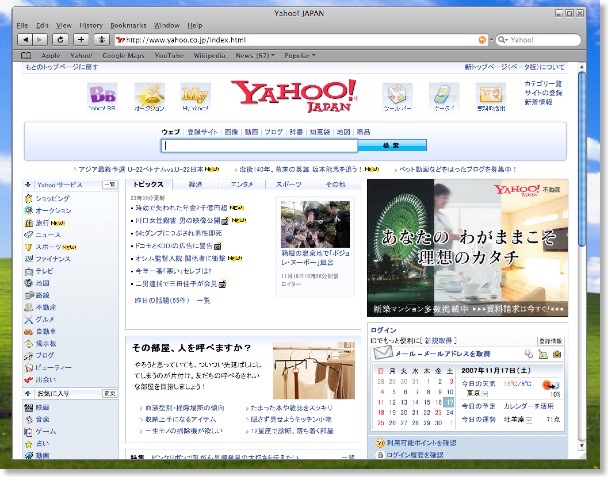Click the Yahoo! web search text field
Viewport: 608px width, 477px height.
point(259,145)
